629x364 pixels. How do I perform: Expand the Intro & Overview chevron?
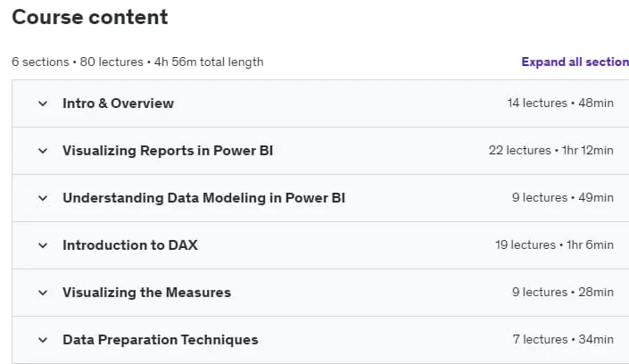coord(43,103)
